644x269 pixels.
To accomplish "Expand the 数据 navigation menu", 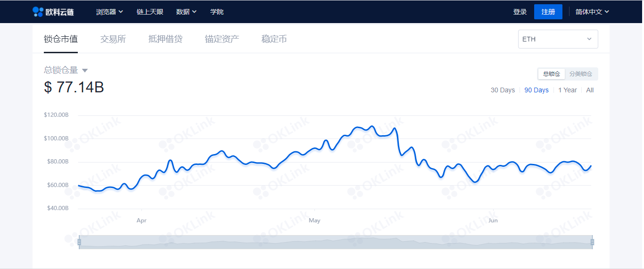I will coord(186,12).
